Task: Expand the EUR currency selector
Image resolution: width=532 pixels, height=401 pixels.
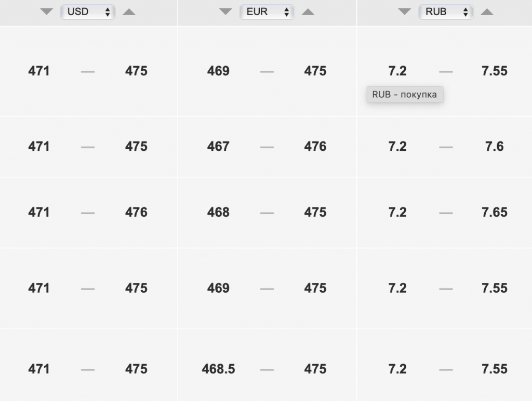Action: tap(267, 12)
